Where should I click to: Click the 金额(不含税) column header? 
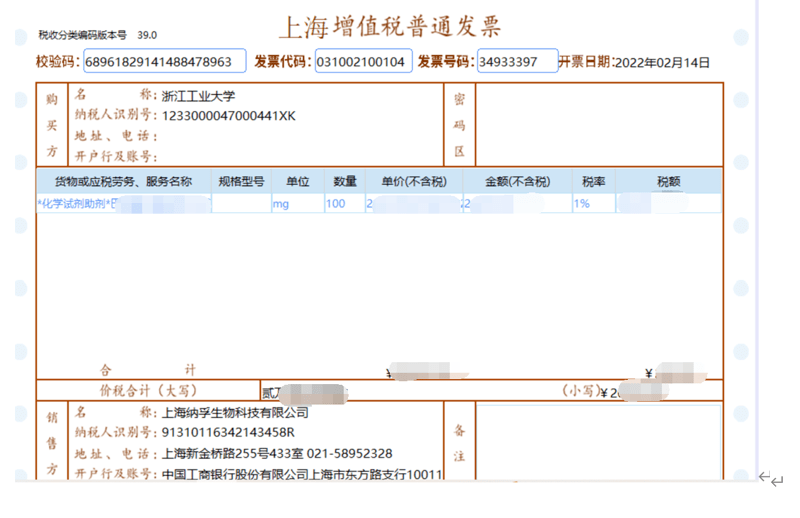pyautogui.click(x=517, y=181)
